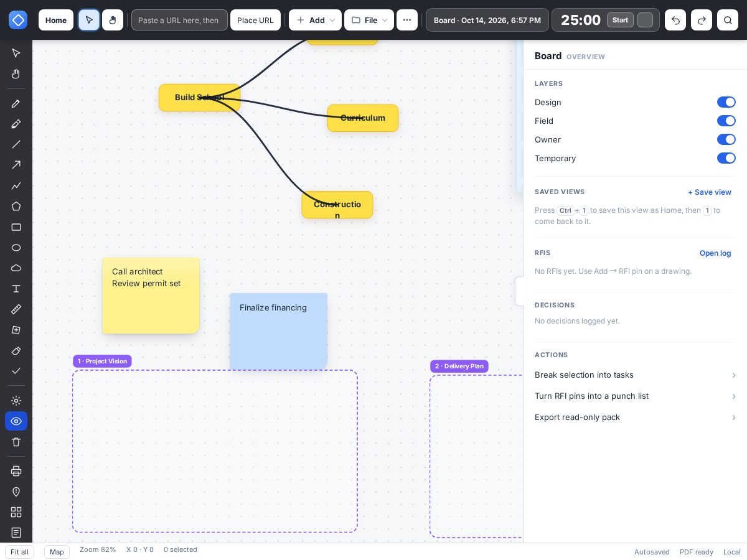Open the RFI log link
This screenshot has height=560, width=747.
coord(715,253)
